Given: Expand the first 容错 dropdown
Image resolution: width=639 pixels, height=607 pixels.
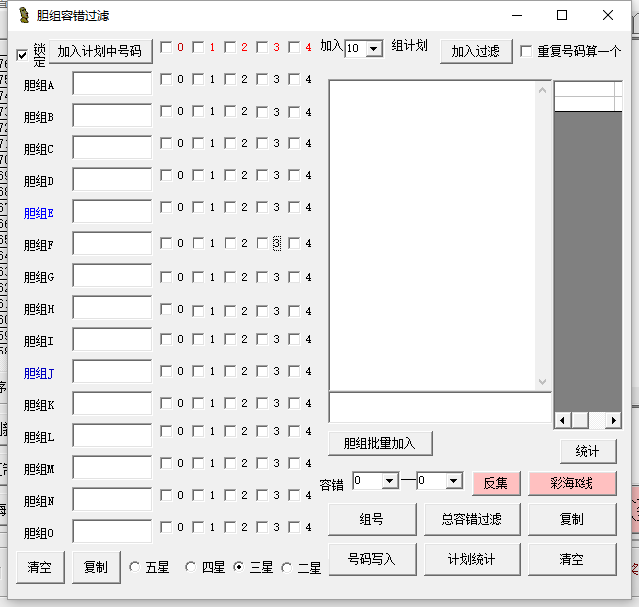Looking at the screenshot, I should (x=389, y=481).
